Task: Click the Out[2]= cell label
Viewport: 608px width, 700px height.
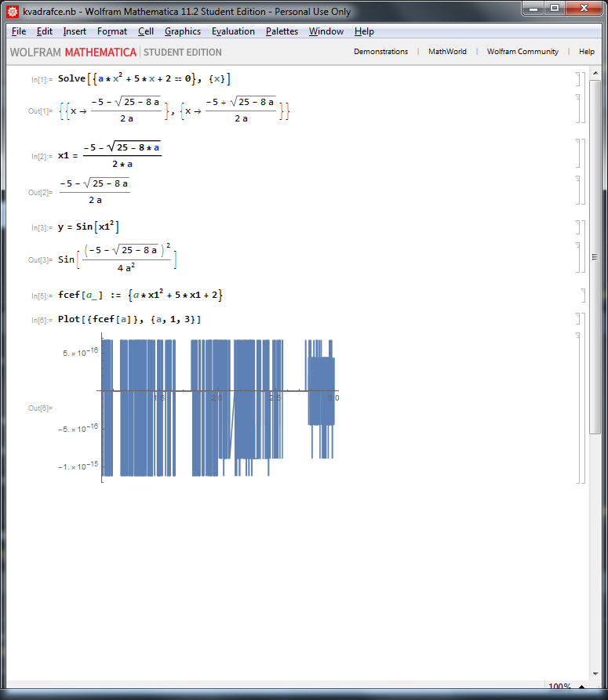Action: (x=40, y=192)
